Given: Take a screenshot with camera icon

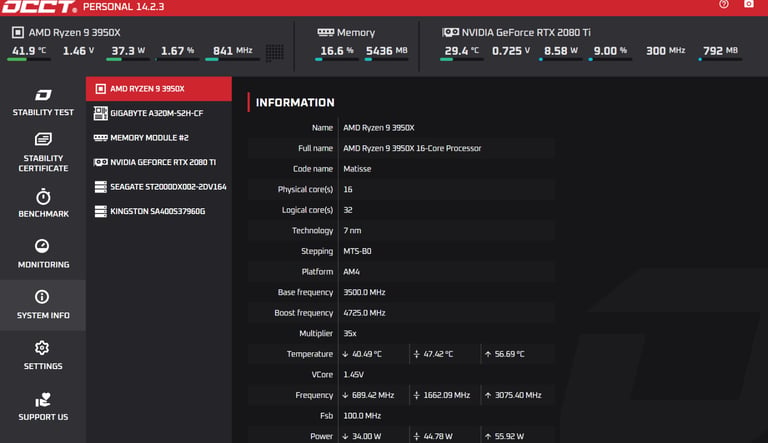Looking at the screenshot, I should tap(749, 4).
